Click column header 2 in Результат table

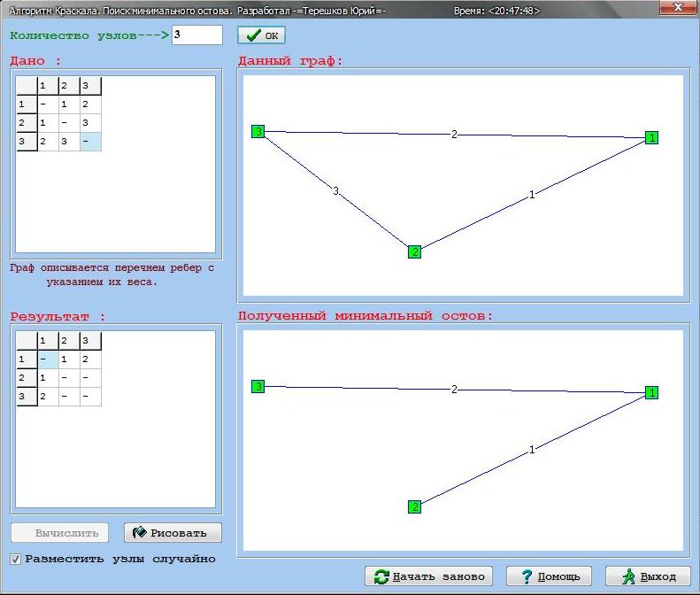pos(69,341)
